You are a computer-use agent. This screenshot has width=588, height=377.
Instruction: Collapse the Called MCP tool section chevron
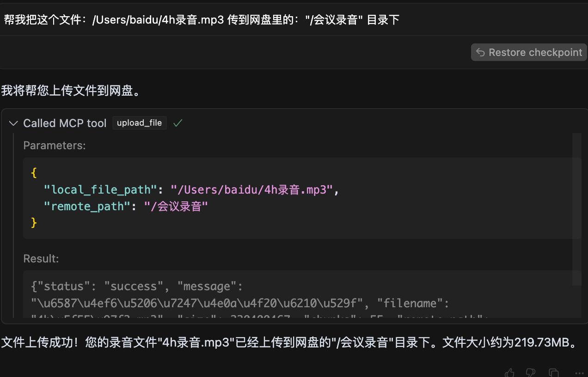point(13,123)
